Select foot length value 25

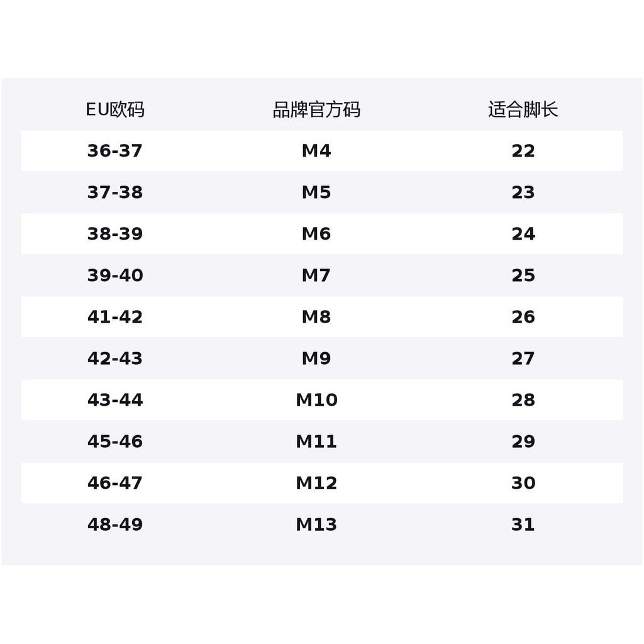523,275
